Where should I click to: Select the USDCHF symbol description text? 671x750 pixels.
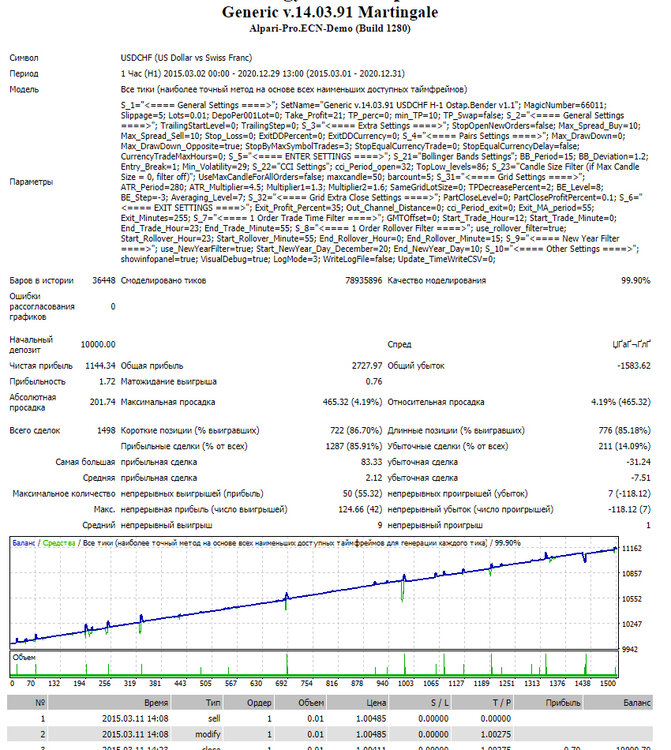point(186,58)
